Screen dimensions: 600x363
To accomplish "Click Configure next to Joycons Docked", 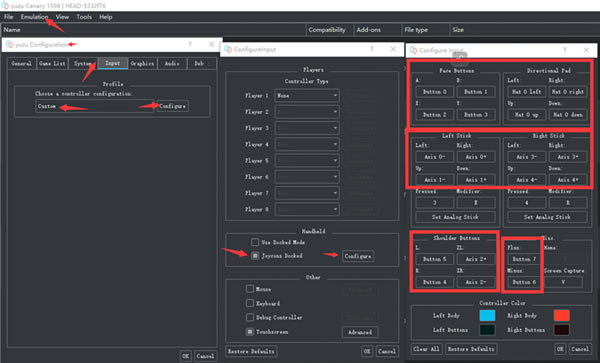I will [358, 256].
